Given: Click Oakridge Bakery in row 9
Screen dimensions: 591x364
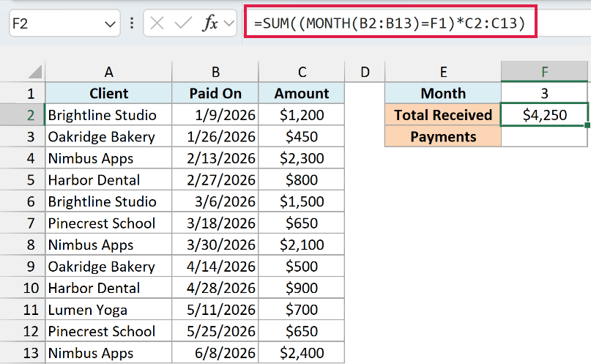Looking at the screenshot, I should click(x=108, y=267).
